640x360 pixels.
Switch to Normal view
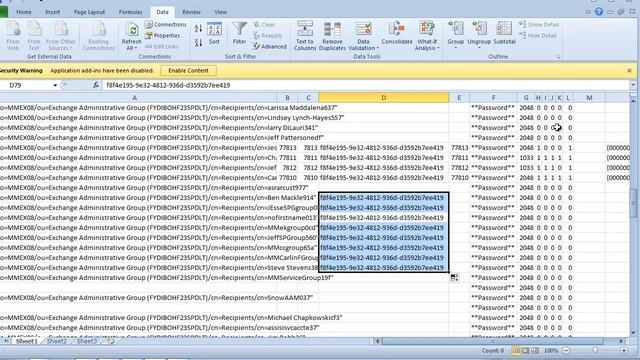click(516, 351)
